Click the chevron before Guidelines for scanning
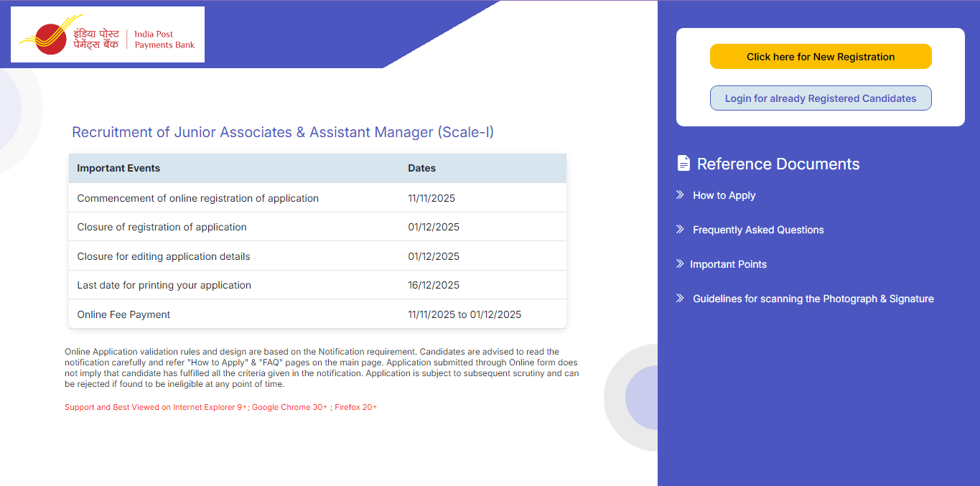 click(x=678, y=298)
